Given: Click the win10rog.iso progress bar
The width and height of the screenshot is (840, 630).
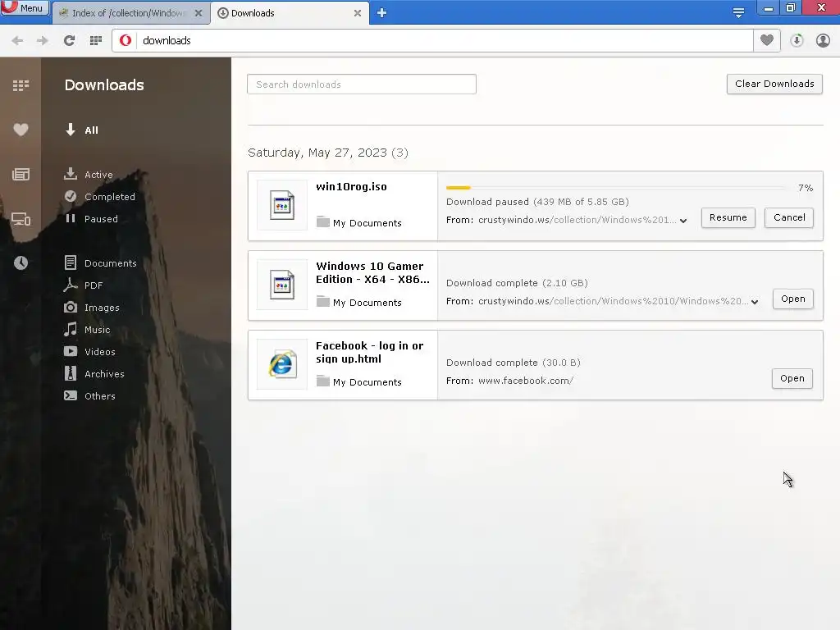Looking at the screenshot, I should click(x=616, y=188).
